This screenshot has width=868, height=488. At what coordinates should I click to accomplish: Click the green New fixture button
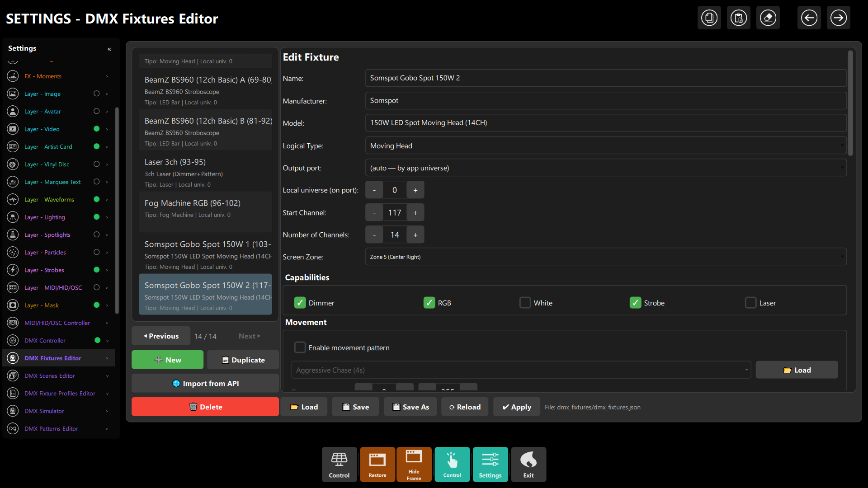pyautogui.click(x=167, y=360)
